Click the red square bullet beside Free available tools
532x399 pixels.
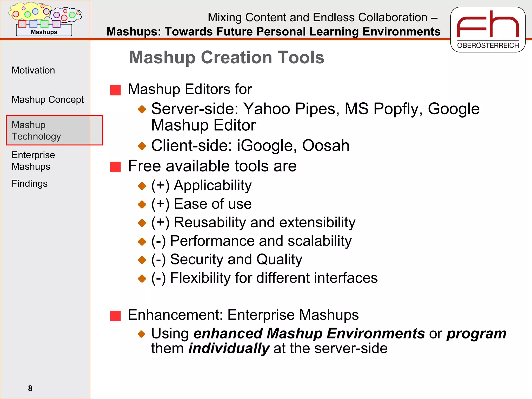click(115, 167)
